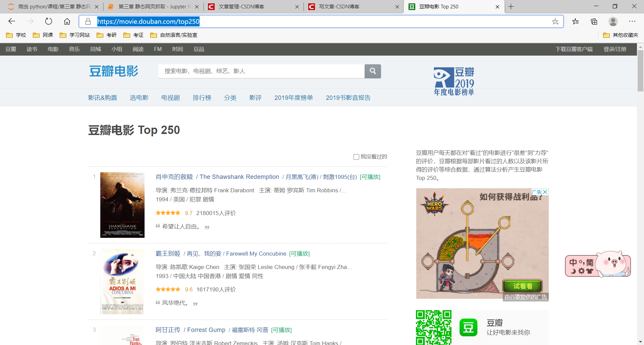Click the Shawshank Redemption poster thumbnail
Viewport: 644px width, 345px height.
click(122, 205)
